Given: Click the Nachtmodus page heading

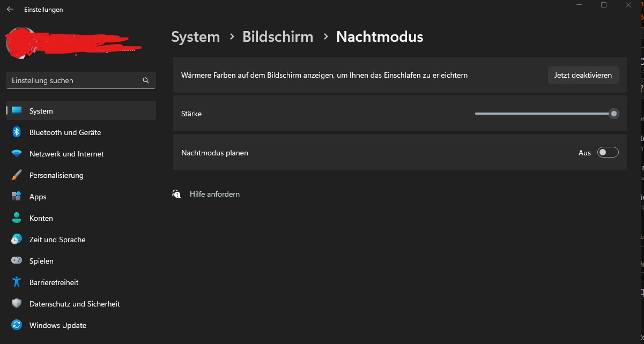Looking at the screenshot, I should pos(380,37).
